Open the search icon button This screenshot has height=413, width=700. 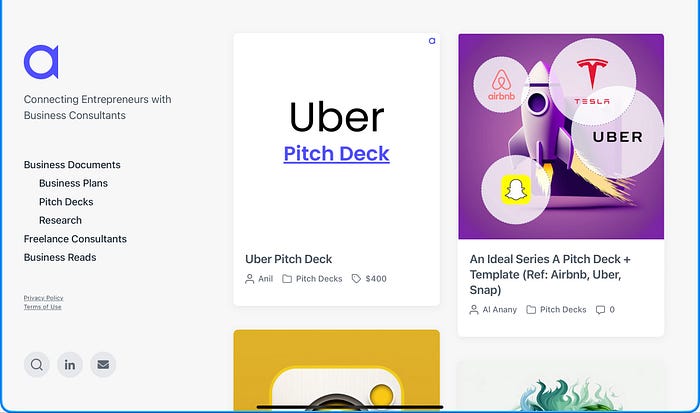pos(37,365)
